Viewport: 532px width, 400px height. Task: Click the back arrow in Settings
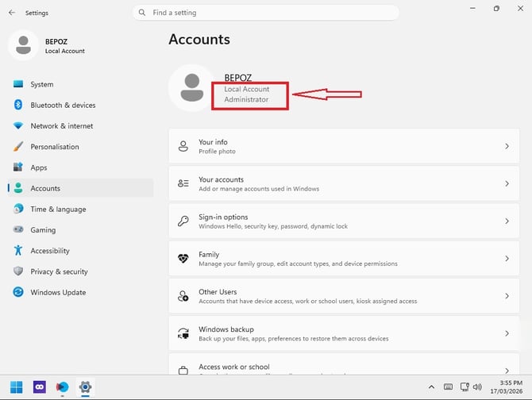point(12,13)
